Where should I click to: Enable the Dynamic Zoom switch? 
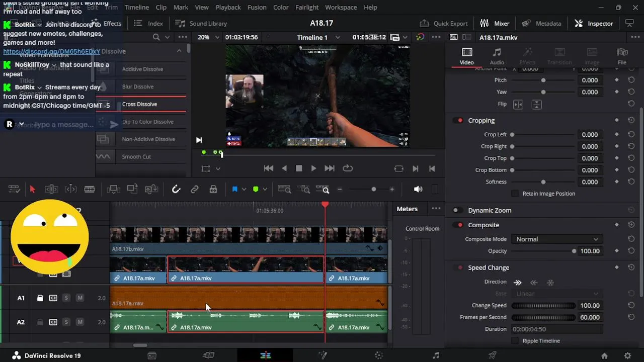tap(457, 211)
